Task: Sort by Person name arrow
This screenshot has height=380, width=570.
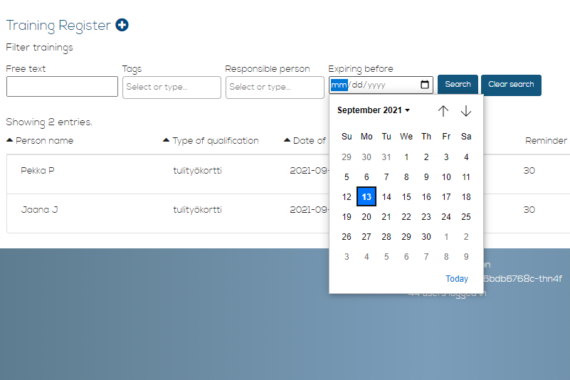Action: point(10,140)
